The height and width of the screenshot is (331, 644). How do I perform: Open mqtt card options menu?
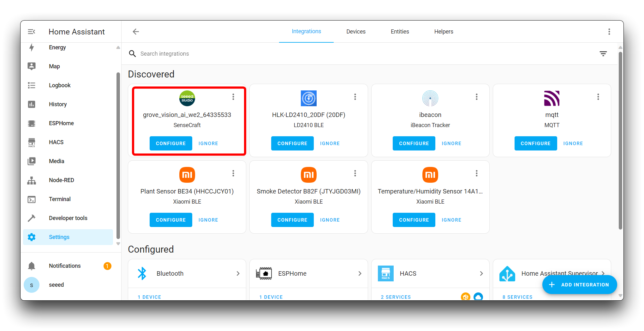pos(598,97)
